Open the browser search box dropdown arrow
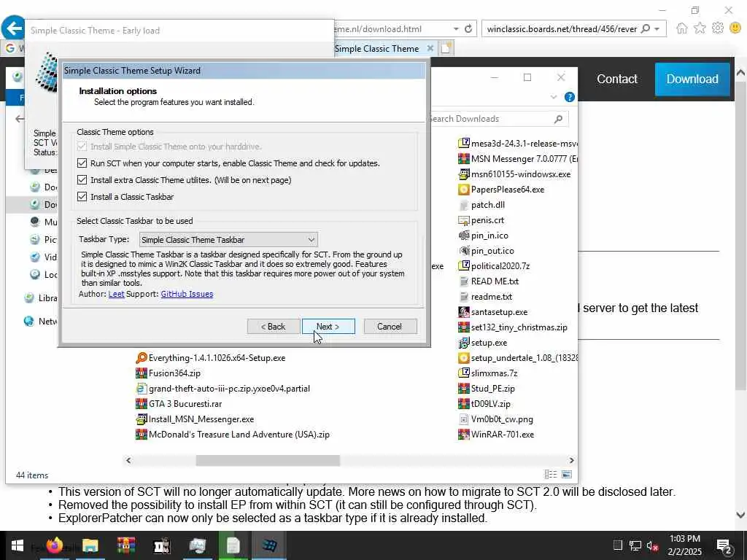747x560 pixels. coord(657,29)
